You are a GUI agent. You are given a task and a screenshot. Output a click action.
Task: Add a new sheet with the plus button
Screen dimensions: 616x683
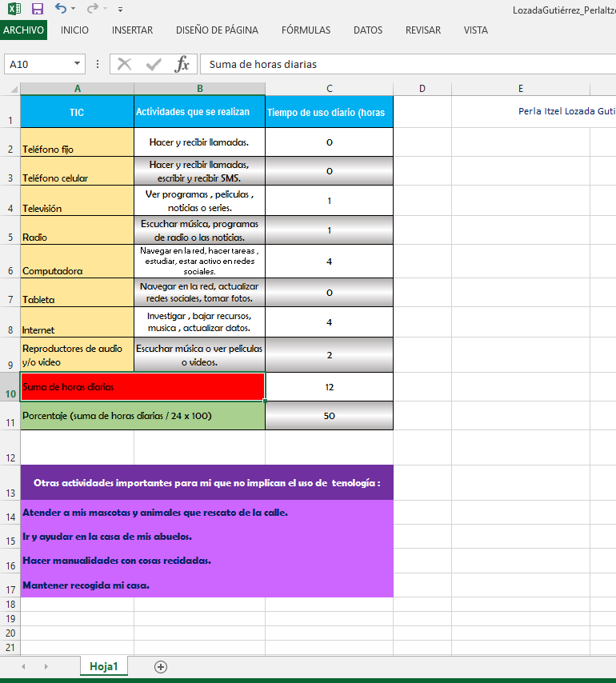161,667
